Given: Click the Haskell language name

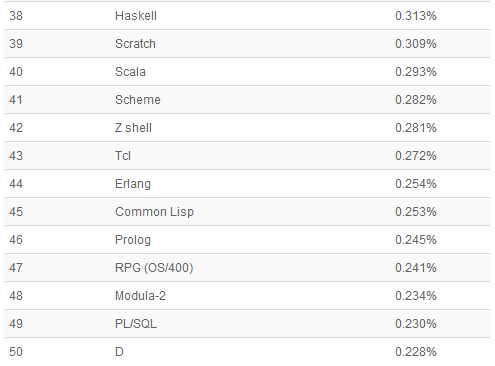Looking at the screenshot, I should click(x=136, y=16).
